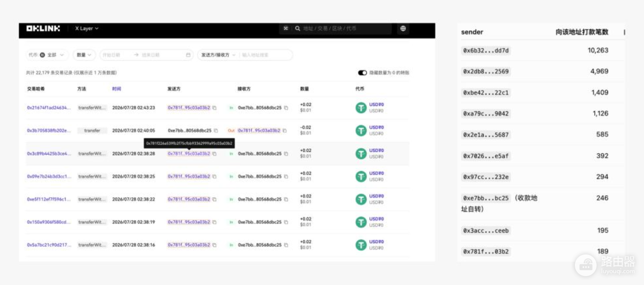Sort by the 时间 column header
This screenshot has width=644, height=285.
[x=117, y=89]
